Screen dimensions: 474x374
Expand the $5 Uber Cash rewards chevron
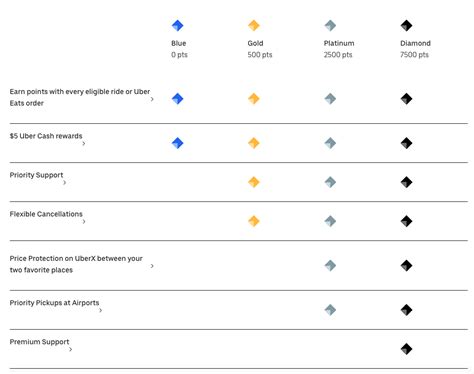[84, 143]
